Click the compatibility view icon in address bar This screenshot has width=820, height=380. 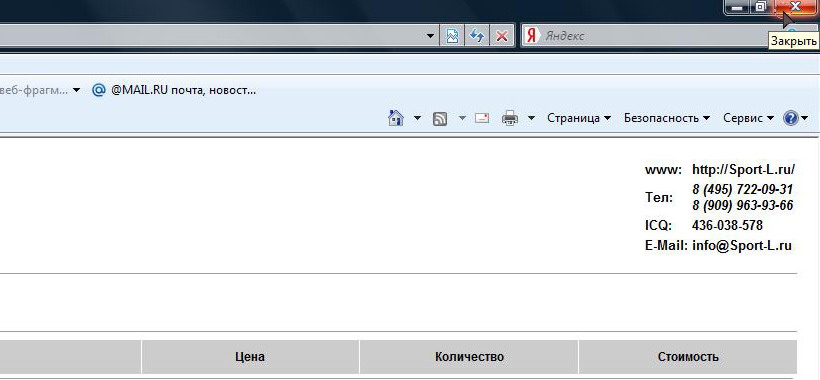pos(452,36)
